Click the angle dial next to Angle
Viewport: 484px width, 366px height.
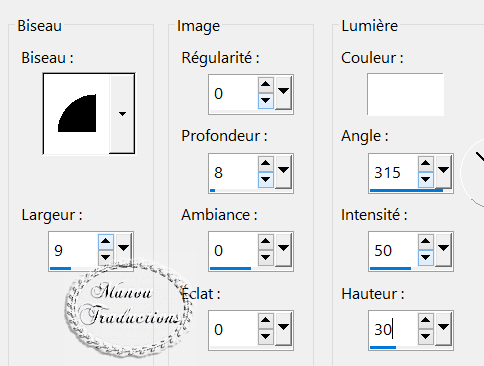[473, 173]
